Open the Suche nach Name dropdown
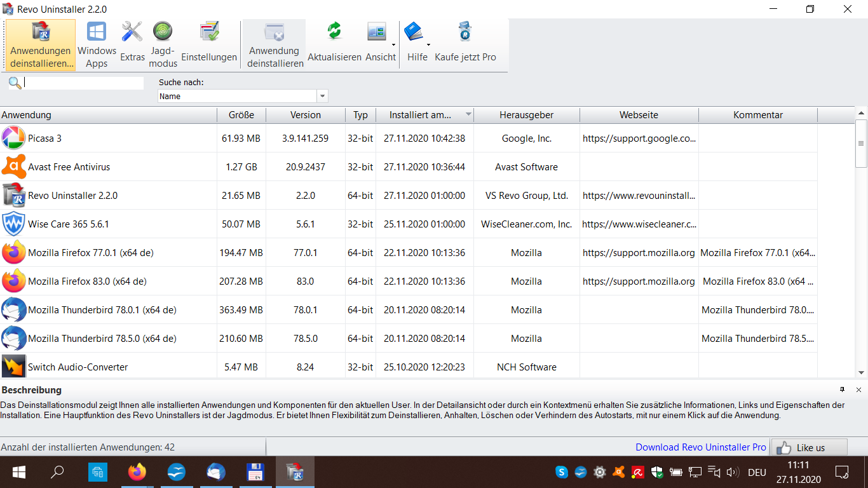 [322, 97]
